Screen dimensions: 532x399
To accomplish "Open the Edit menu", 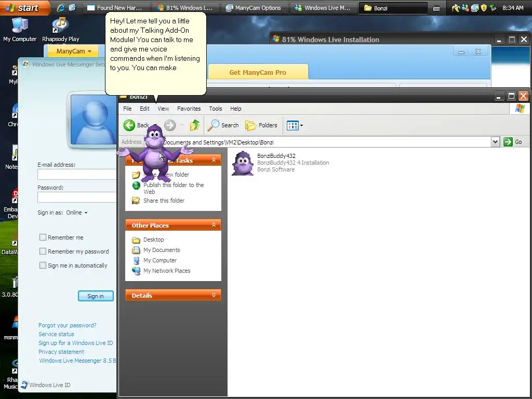I will (x=144, y=109).
